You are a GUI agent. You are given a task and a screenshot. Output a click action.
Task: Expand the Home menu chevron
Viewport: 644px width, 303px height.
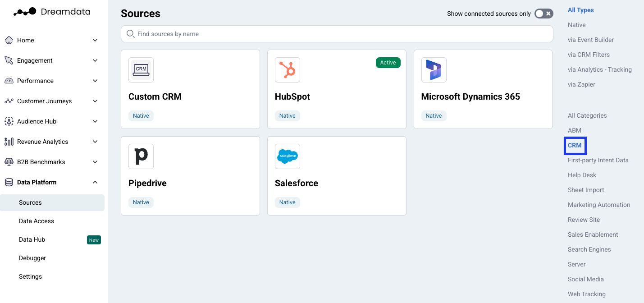click(x=95, y=40)
